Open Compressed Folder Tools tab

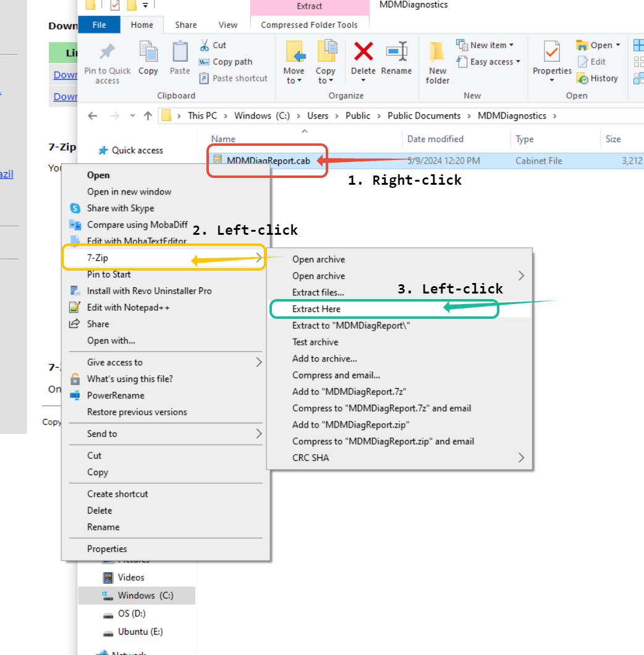click(x=309, y=25)
